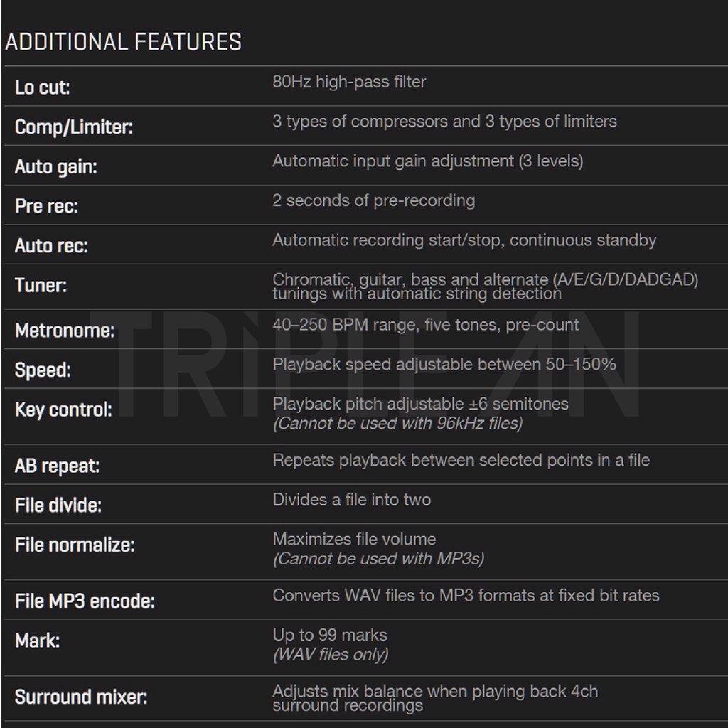Select the Pre rec label

coord(46,206)
